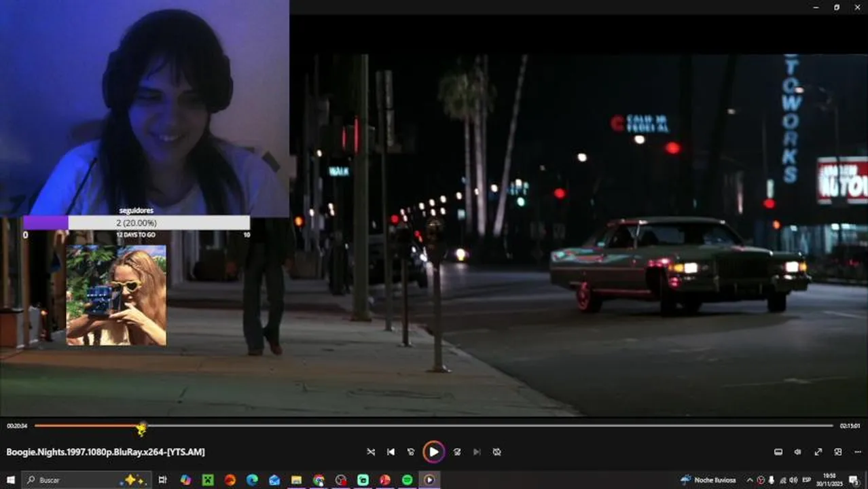Open Microsoft Edge from the taskbar
The image size is (868, 489).
(x=252, y=479)
